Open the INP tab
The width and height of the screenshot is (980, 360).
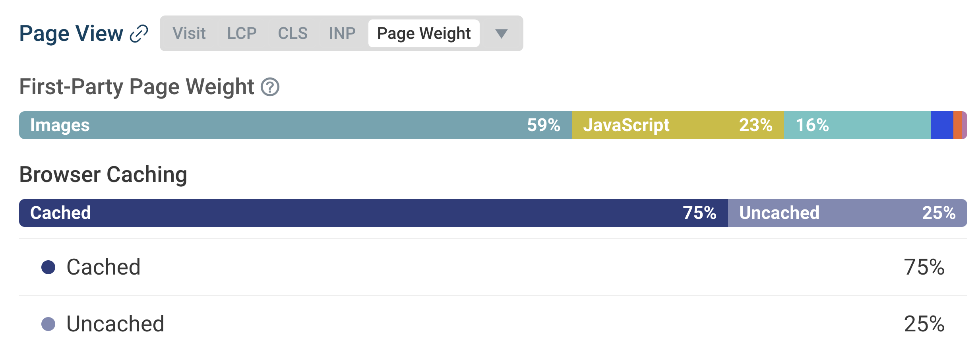pos(342,33)
